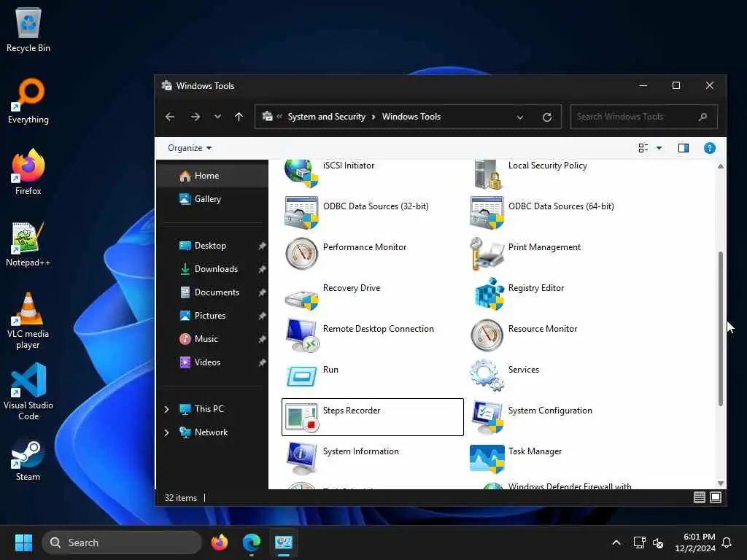This screenshot has width=747, height=560.
Task: Open recent locations dropdown arrow
Action: [217, 117]
